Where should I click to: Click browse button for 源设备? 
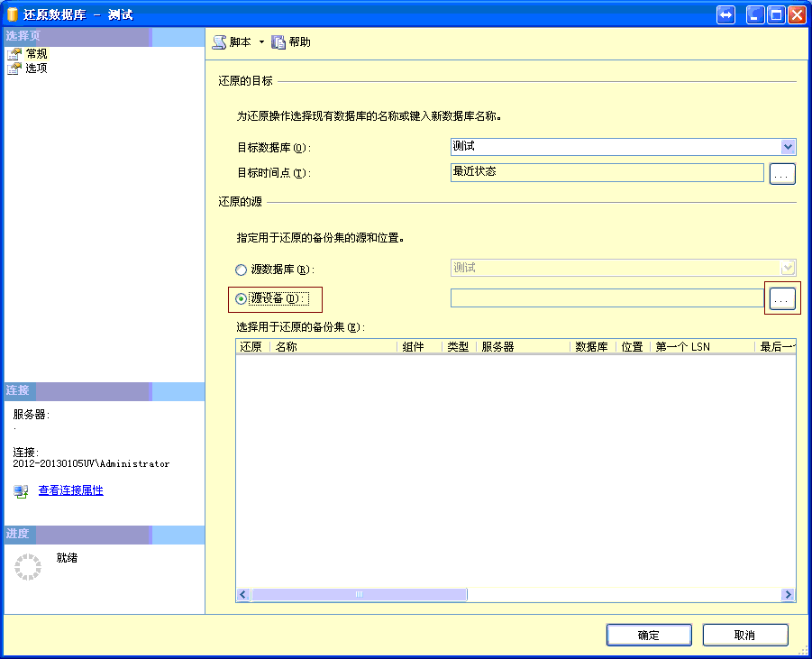coord(782,299)
